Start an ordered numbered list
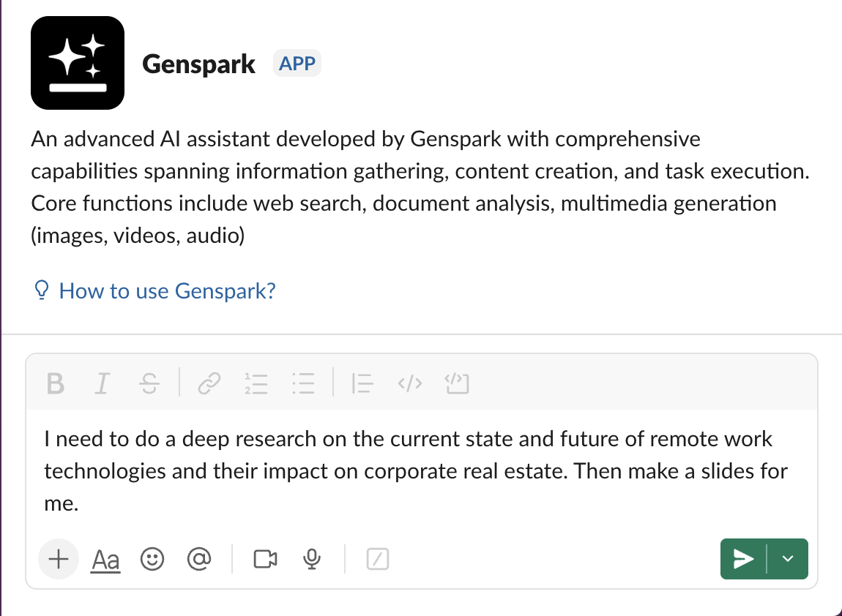The height and width of the screenshot is (616, 842). (x=256, y=383)
